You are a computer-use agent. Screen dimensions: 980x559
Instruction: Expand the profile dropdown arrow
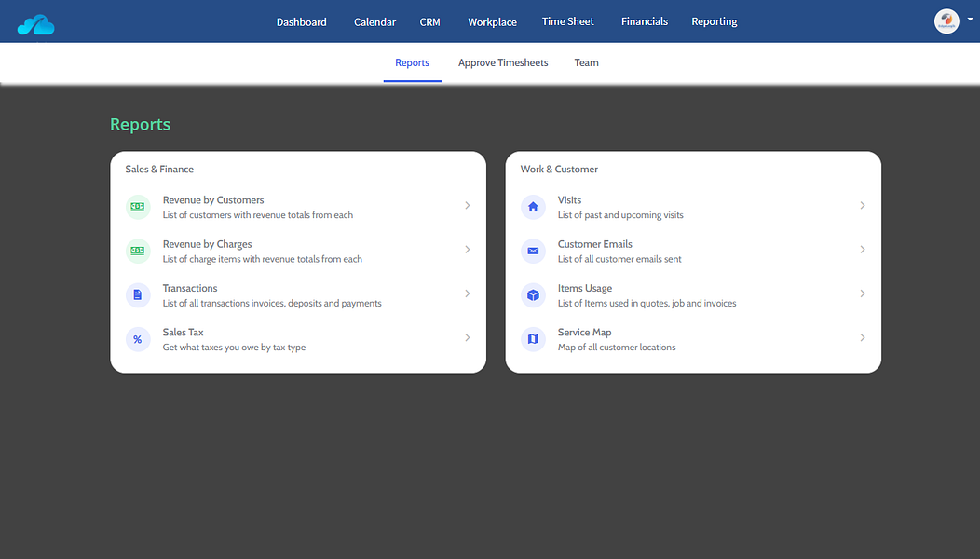tap(970, 20)
